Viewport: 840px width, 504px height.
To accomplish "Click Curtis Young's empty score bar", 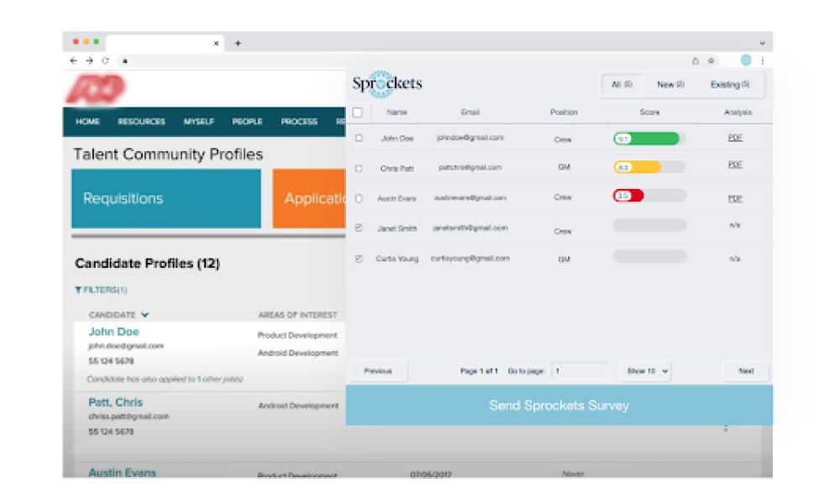I will pyautogui.click(x=649, y=256).
